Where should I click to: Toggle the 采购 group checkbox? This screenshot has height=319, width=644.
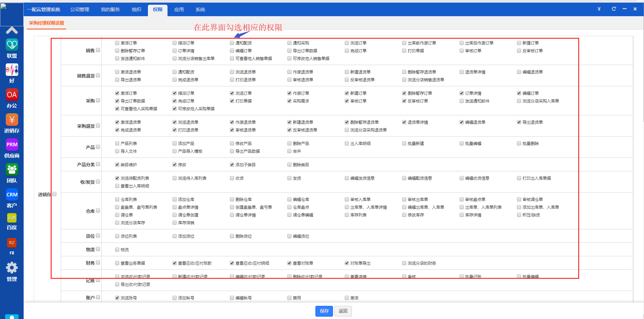tap(98, 100)
